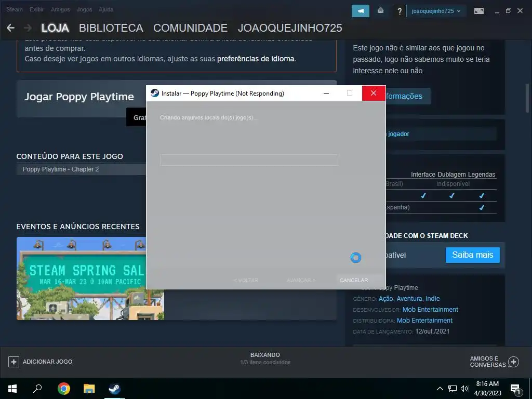Minimize the install dialog
The width and height of the screenshot is (532, 399).
(326, 93)
